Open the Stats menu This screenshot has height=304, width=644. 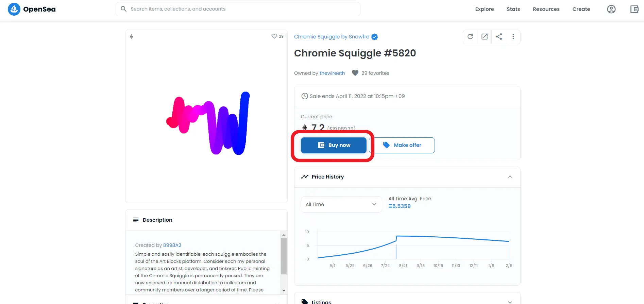click(x=513, y=9)
